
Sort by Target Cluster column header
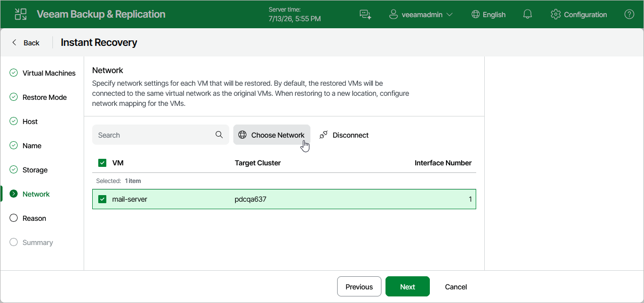(x=257, y=163)
